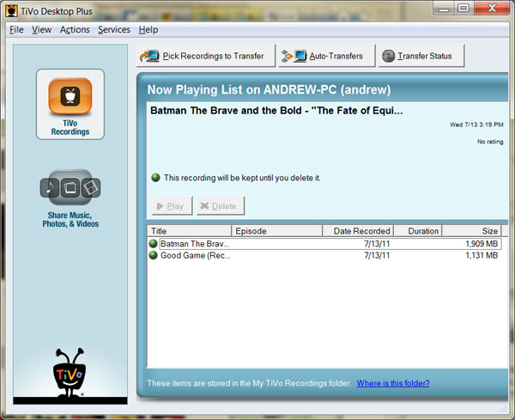Open Share Music, Photos, & Videos icons
Image resolution: width=515 pixels, height=420 pixels.
click(70, 187)
